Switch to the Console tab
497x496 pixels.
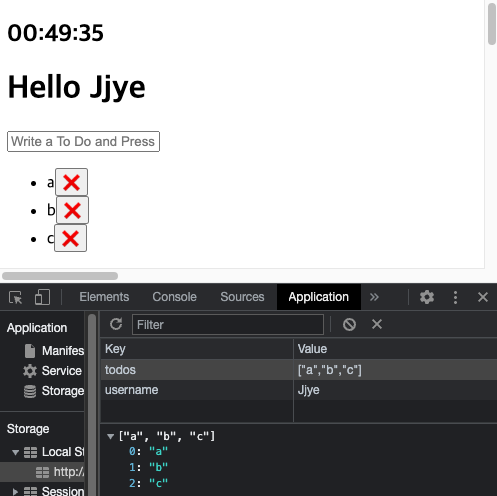pyautogui.click(x=174, y=297)
